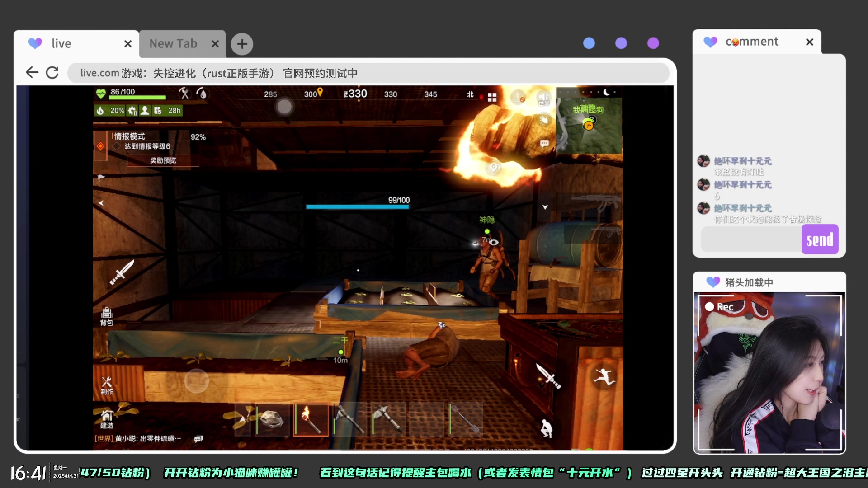Open the 背包 backpack
The height and width of the screenshot is (488, 868).
click(x=107, y=316)
